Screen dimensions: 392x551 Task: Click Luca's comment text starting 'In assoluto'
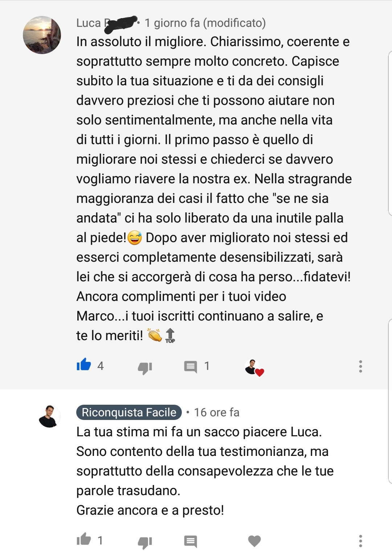[214, 189]
